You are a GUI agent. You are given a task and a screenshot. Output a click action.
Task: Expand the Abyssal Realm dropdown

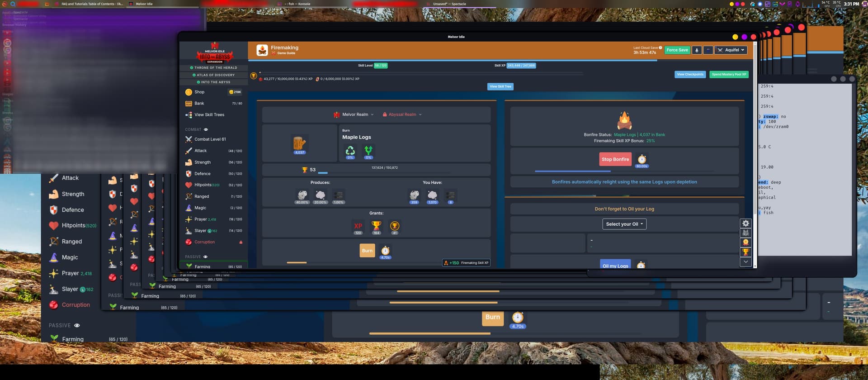point(402,114)
